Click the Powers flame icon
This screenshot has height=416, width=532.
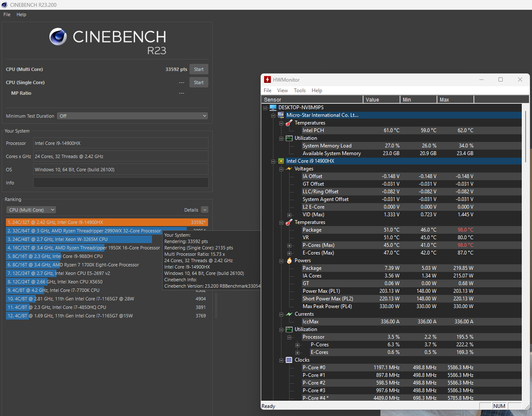coord(289,260)
